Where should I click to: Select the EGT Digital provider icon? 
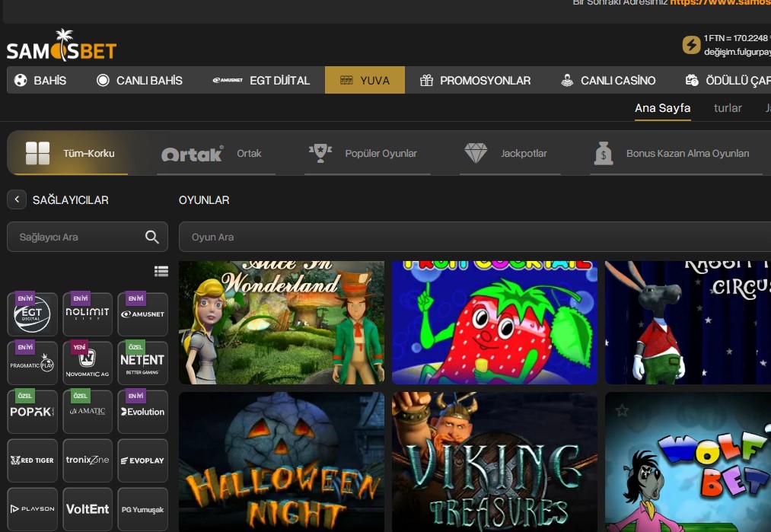[x=33, y=314]
